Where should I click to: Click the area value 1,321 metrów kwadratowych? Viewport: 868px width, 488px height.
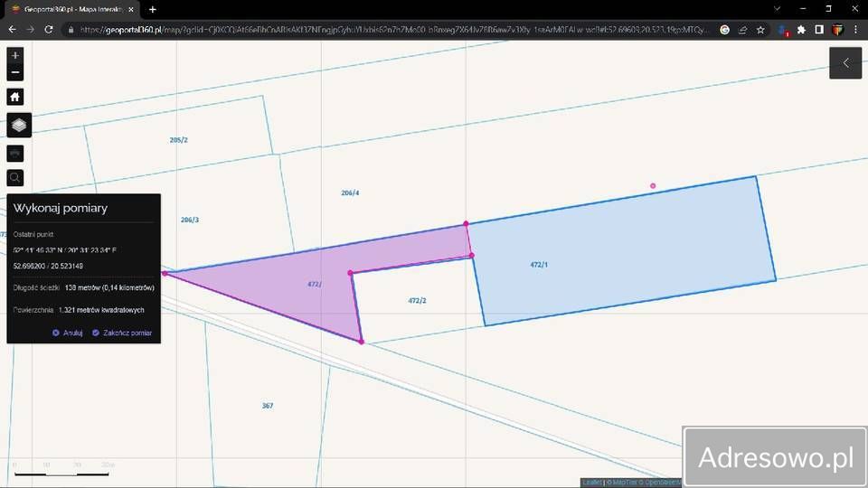pos(101,310)
